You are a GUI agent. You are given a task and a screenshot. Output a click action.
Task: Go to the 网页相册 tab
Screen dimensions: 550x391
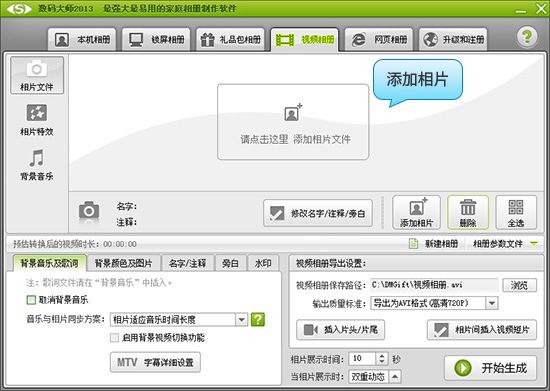(379, 40)
